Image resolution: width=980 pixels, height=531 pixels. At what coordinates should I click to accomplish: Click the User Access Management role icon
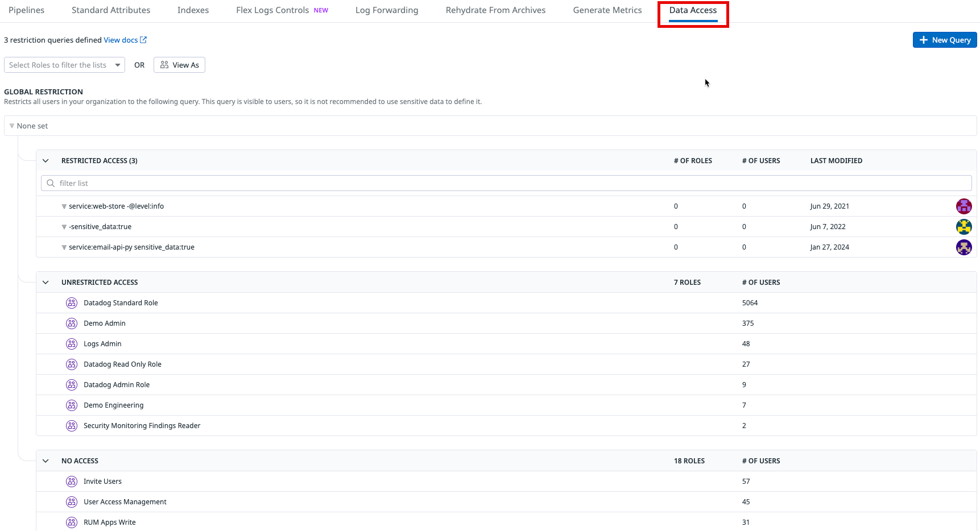(x=72, y=502)
